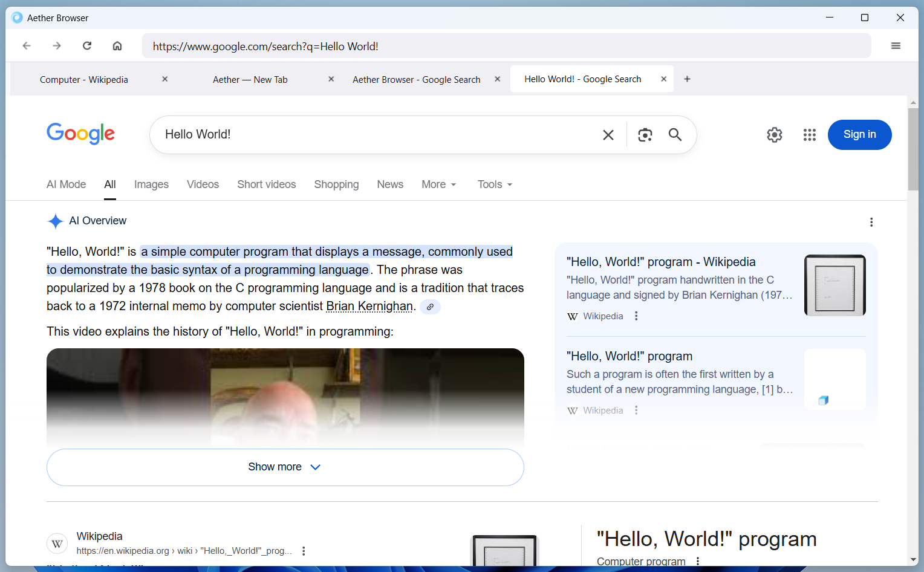Expand the AI Overview with Show more
This screenshot has height=572, width=924.
pos(285,467)
